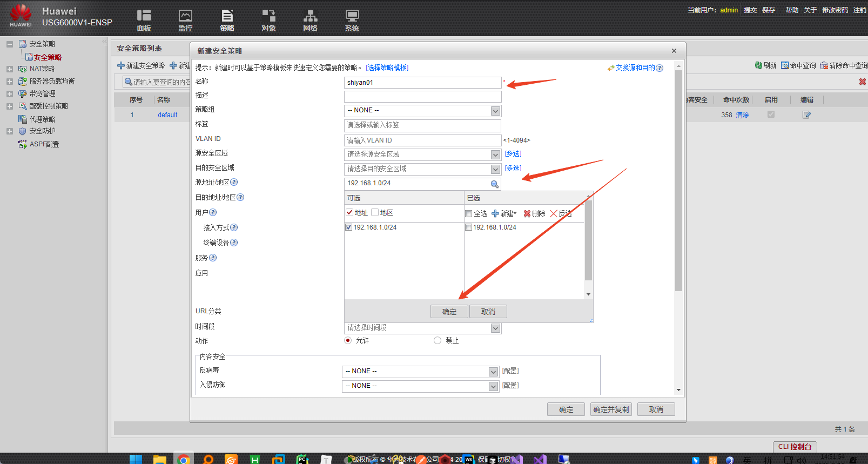868x464 pixels.
Task: Toggle the 地址 checkbox
Action: point(349,212)
